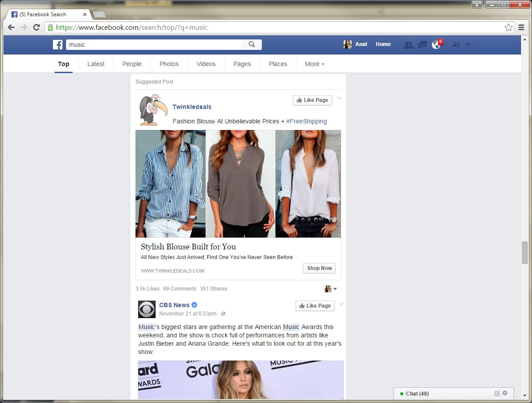Open notifications globe with 5 badge
Image resolution: width=532 pixels, height=403 pixels.
[436, 45]
